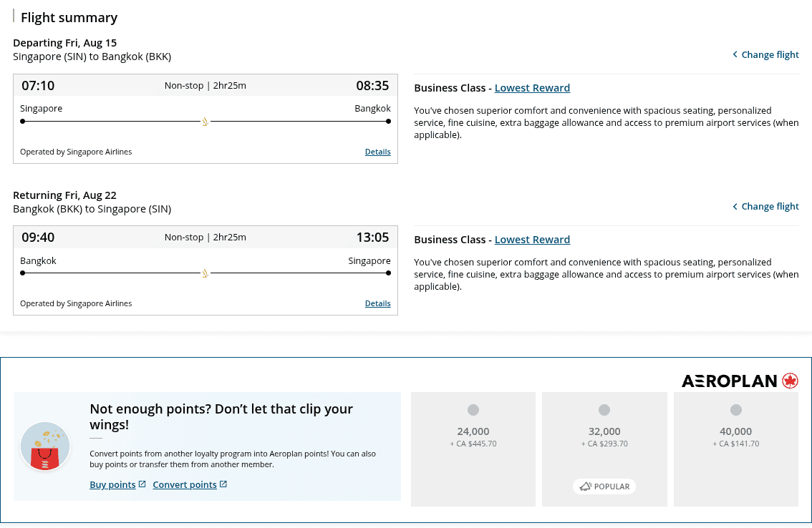Click 'Operated by Singapore Airlines' on returning card
The image size is (812, 528).
click(76, 303)
